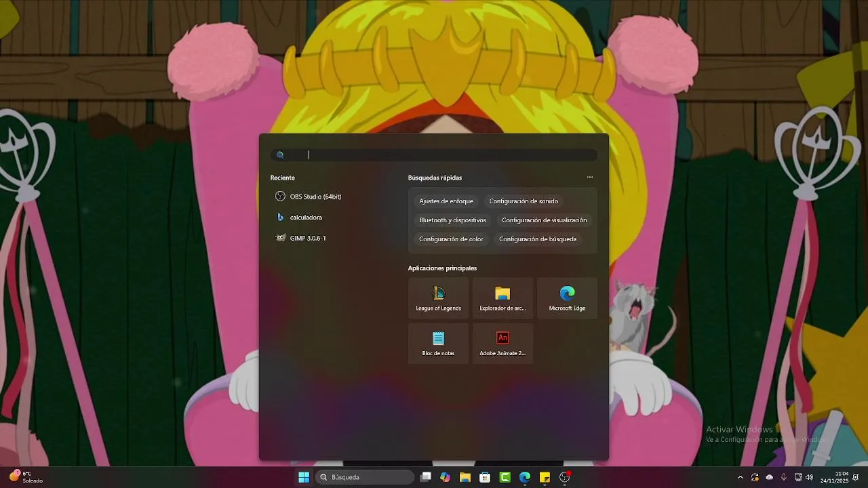
Task: Open clock and date 11:04 flyout
Action: [834, 477]
